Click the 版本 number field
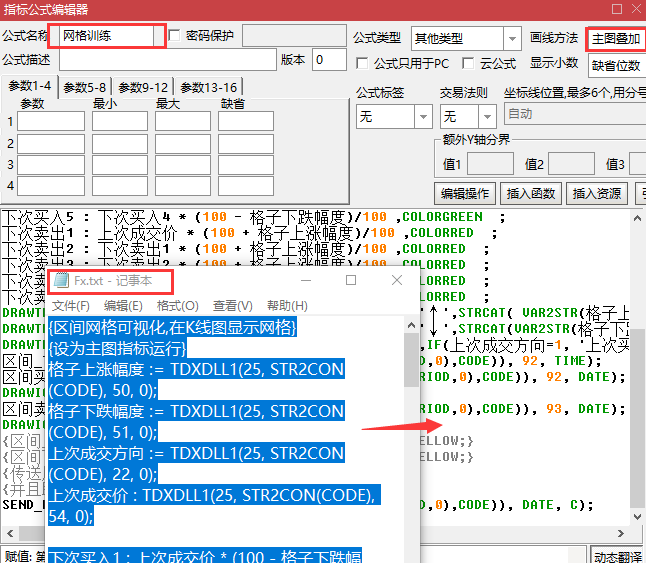This screenshot has height=563, width=646. [x=329, y=60]
